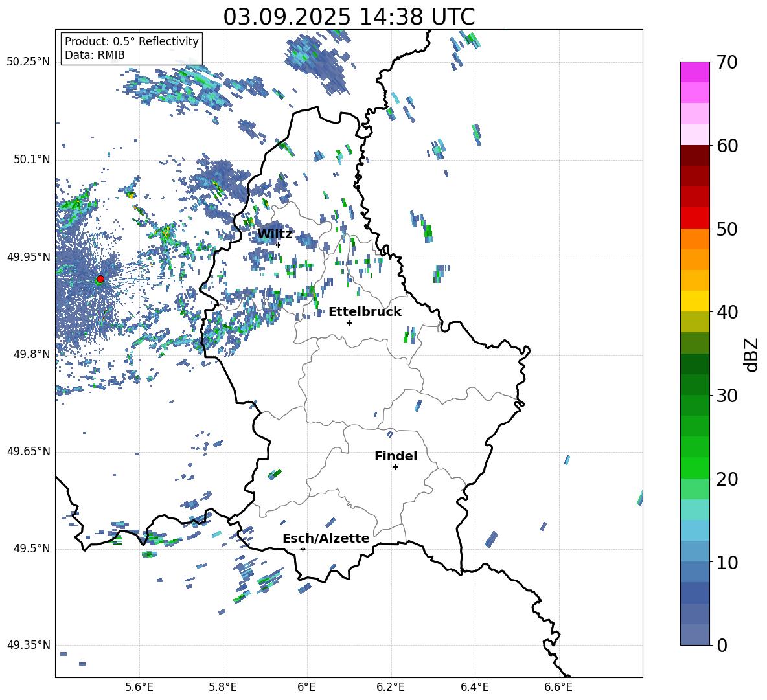Image resolution: width=767 pixels, height=700 pixels.
Task: Click the dBZ colorbar axis label
Action: tap(751, 354)
